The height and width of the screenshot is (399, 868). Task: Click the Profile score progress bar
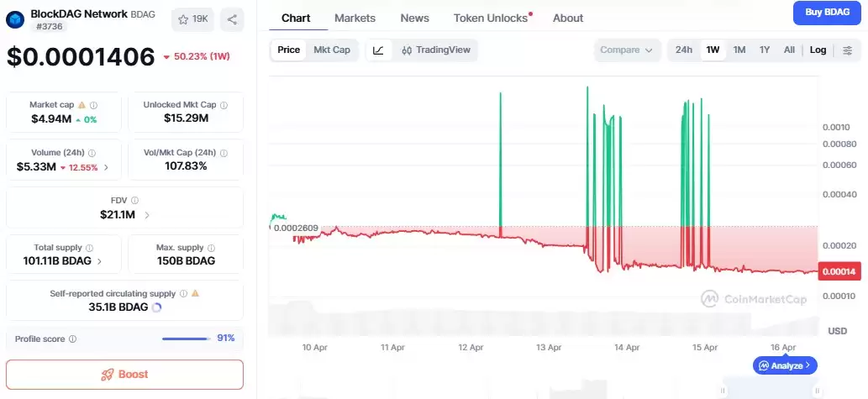(x=185, y=339)
